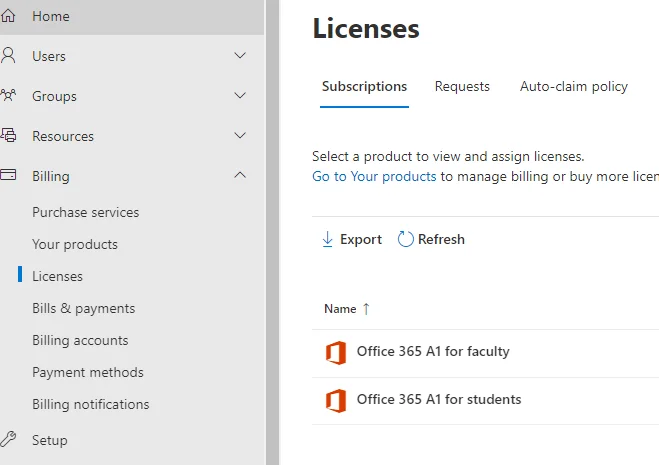Click the Billing label in sidebar
The height and width of the screenshot is (465, 659).
click(x=51, y=176)
